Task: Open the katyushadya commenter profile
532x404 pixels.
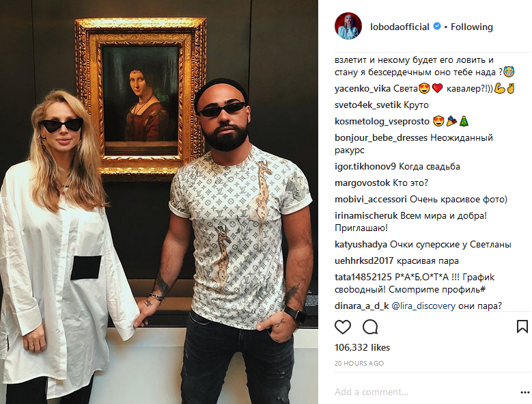Action: pyautogui.click(x=361, y=245)
